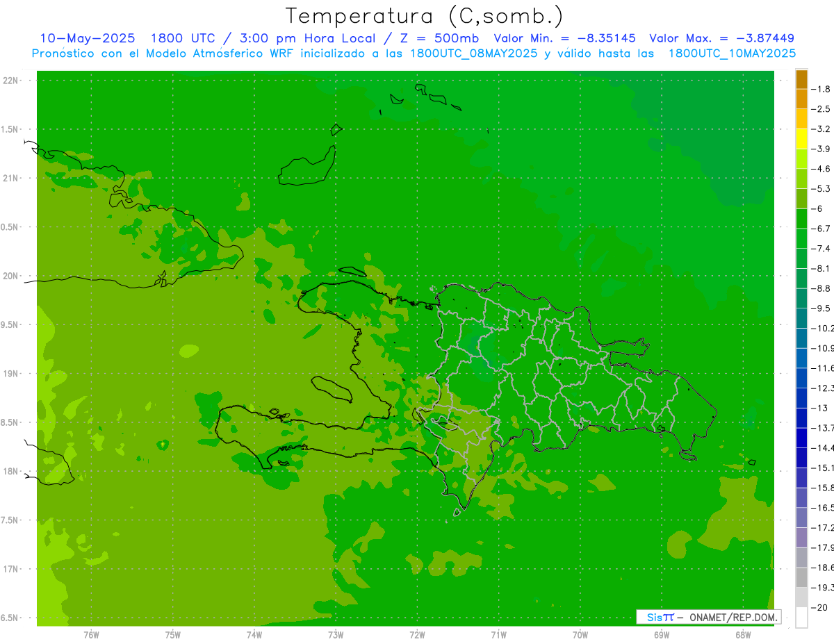The height and width of the screenshot is (644, 834).
Task: Click the blue swatch between -13 and -13.7
Action: (x=801, y=418)
